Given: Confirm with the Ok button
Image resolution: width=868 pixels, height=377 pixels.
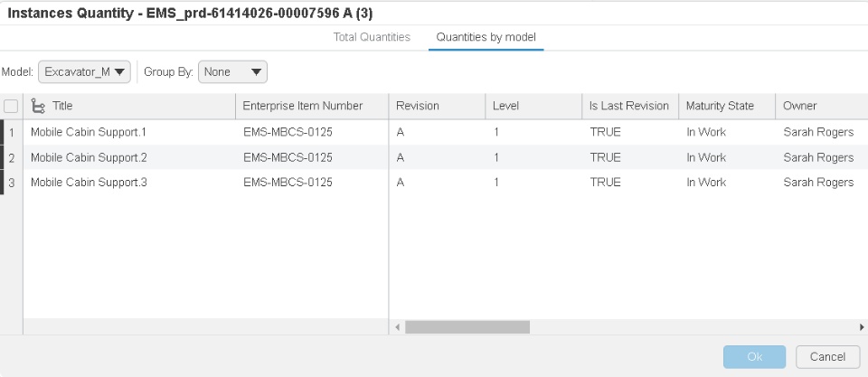Looking at the screenshot, I should (754, 357).
